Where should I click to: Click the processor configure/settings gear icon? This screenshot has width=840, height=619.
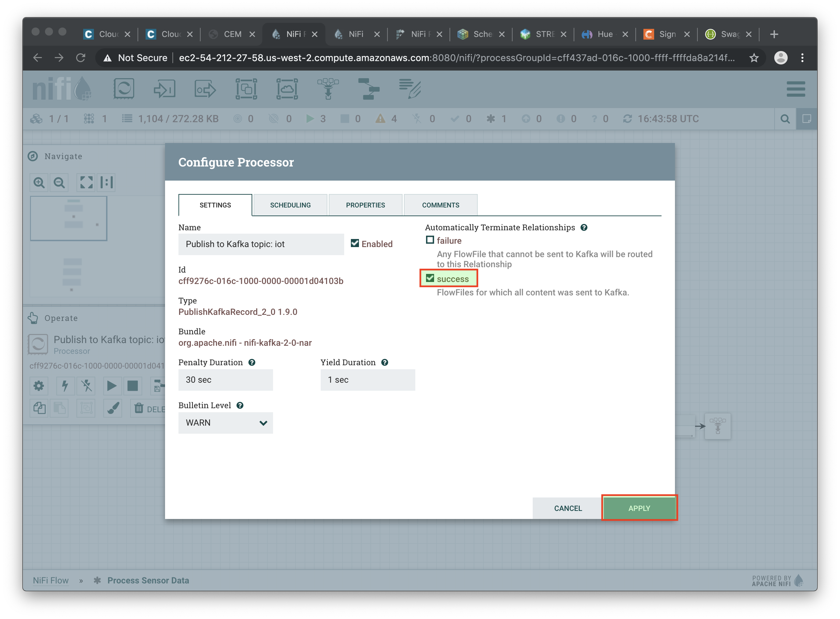pyautogui.click(x=39, y=385)
